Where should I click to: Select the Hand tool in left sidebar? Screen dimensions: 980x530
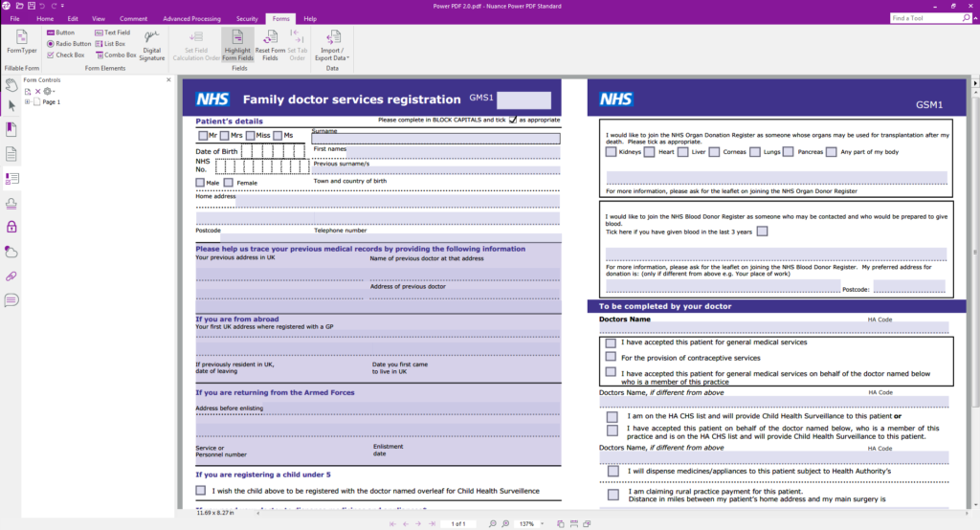click(x=11, y=84)
